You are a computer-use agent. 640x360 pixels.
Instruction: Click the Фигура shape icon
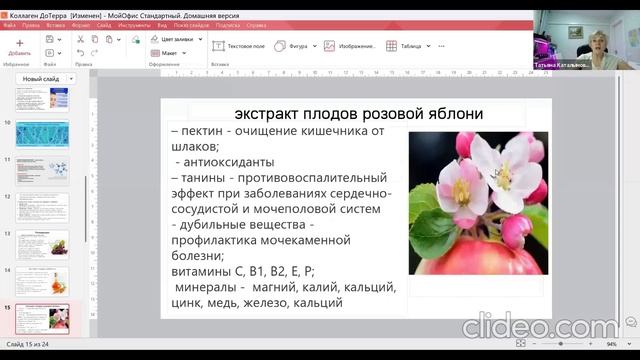click(x=280, y=46)
